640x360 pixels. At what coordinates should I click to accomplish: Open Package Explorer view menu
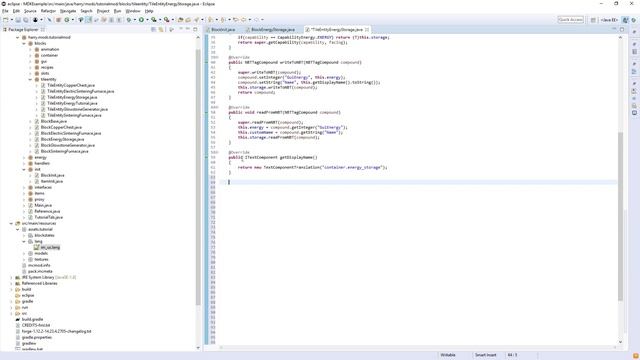tap(171, 29)
